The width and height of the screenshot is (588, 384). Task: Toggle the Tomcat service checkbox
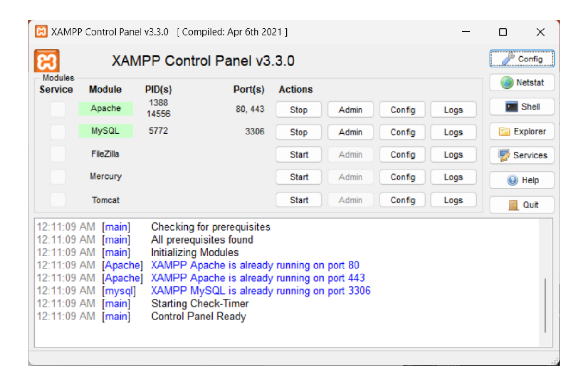58,200
